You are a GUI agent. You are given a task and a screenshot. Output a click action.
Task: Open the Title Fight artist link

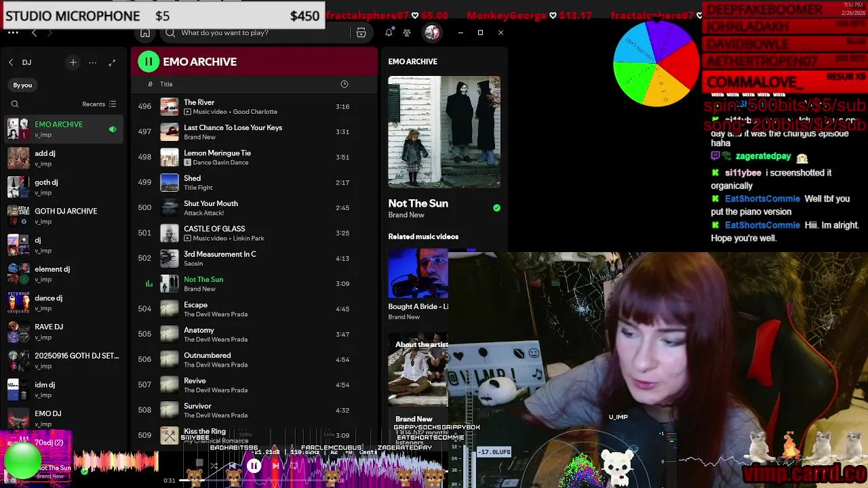[x=198, y=188]
